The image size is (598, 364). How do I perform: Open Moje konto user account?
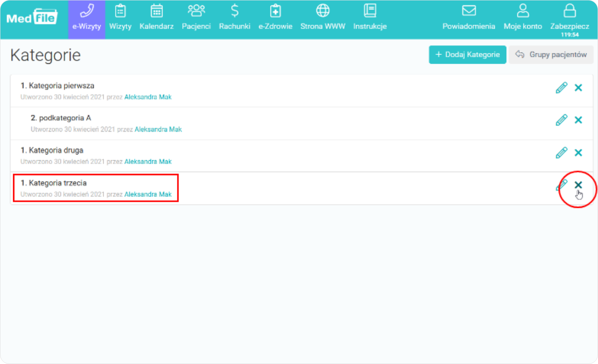pos(523,17)
